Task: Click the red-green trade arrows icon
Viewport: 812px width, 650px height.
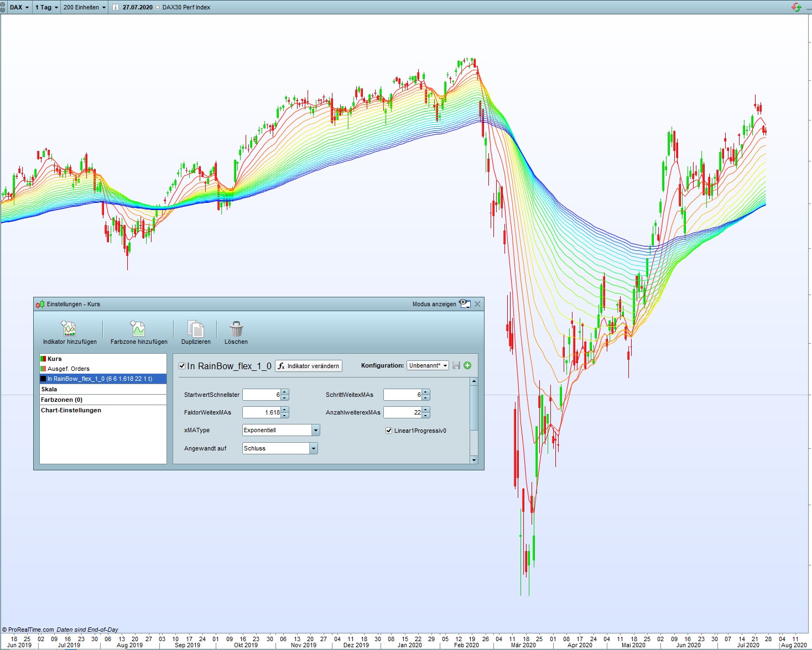Action: click(797, 7)
